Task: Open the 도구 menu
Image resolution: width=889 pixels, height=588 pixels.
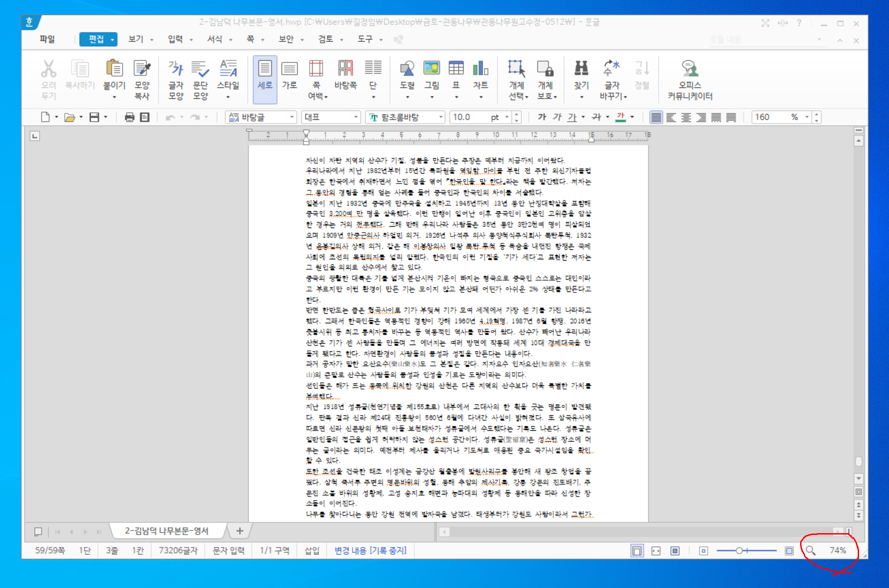Action: (365, 39)
